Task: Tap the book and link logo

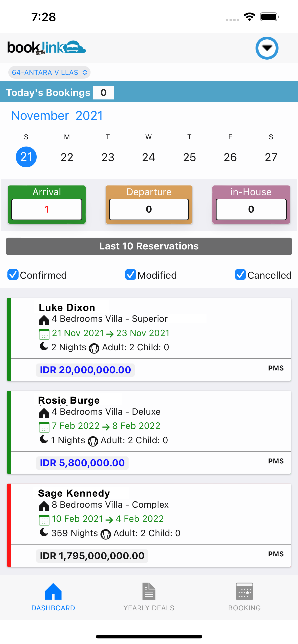Action: [47, 48]
